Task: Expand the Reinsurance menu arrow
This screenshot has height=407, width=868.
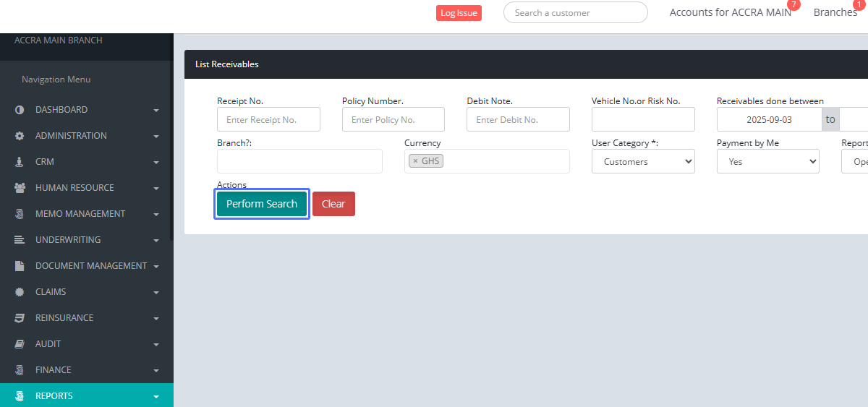Action: point(156,319)
